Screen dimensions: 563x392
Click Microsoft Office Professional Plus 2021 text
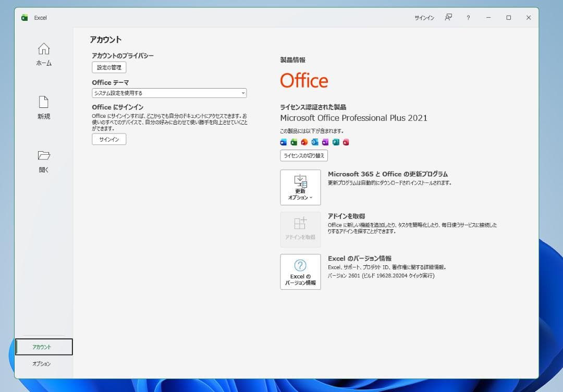(x=353, y=118)
